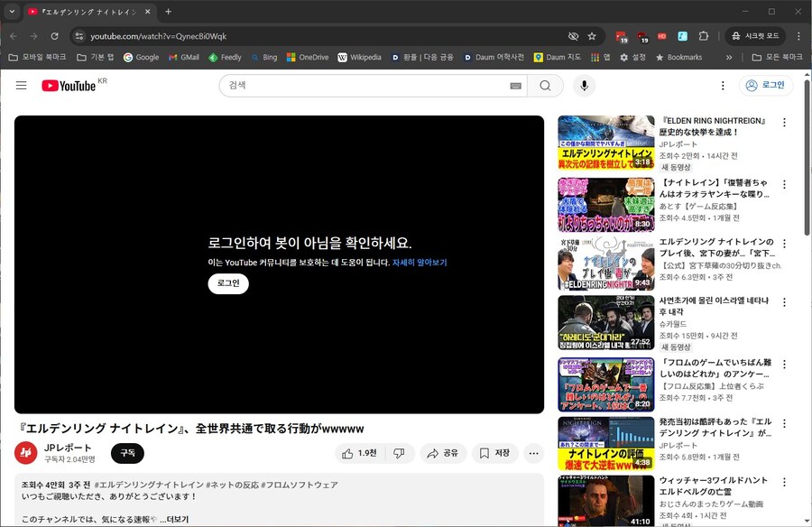
Task: Expand the hidden bookmarks chevron
Action: [x=729, y=58]
